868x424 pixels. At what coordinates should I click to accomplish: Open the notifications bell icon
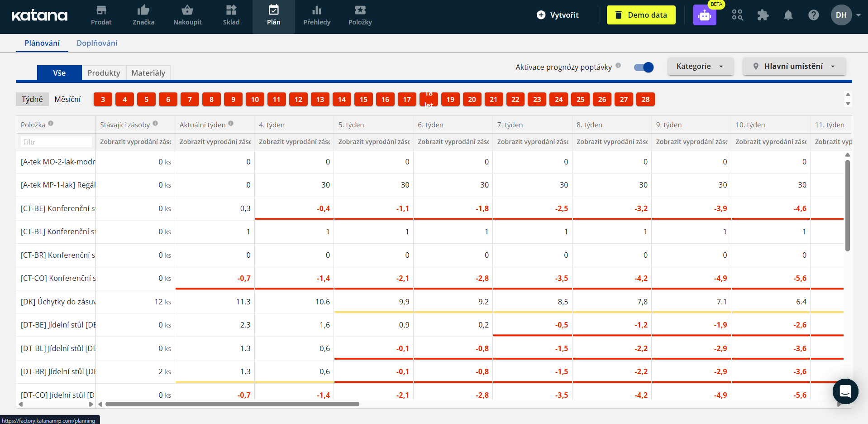788,15
